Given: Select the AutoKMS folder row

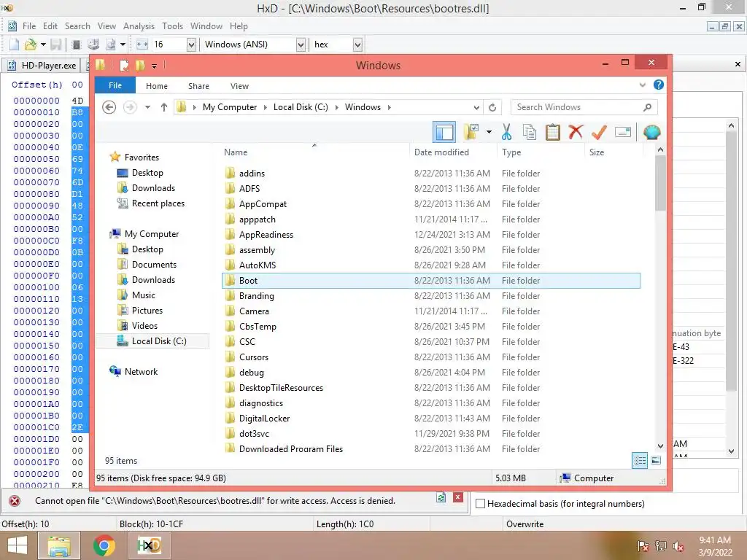Looking at the screenshot, I should [x=431, y=265].
